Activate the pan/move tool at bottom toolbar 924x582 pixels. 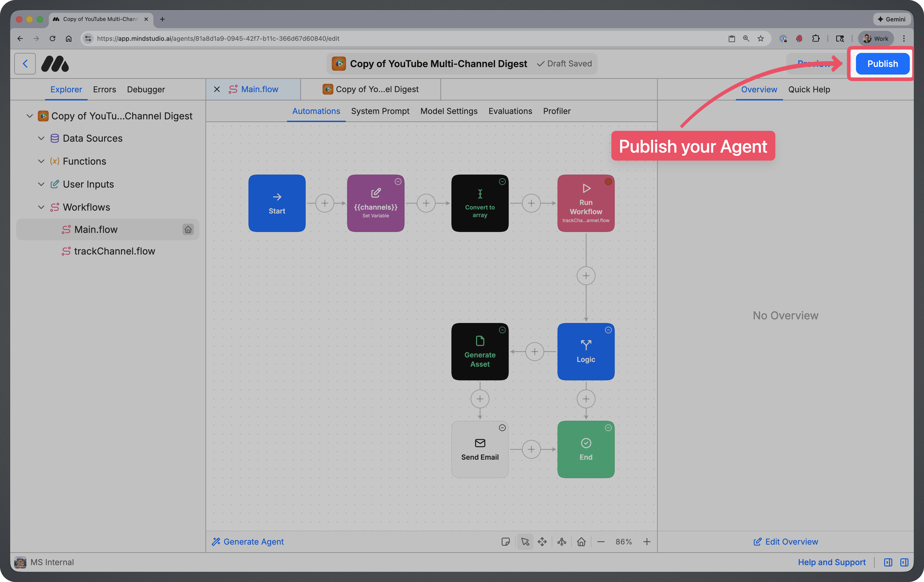tap(542, 542)
